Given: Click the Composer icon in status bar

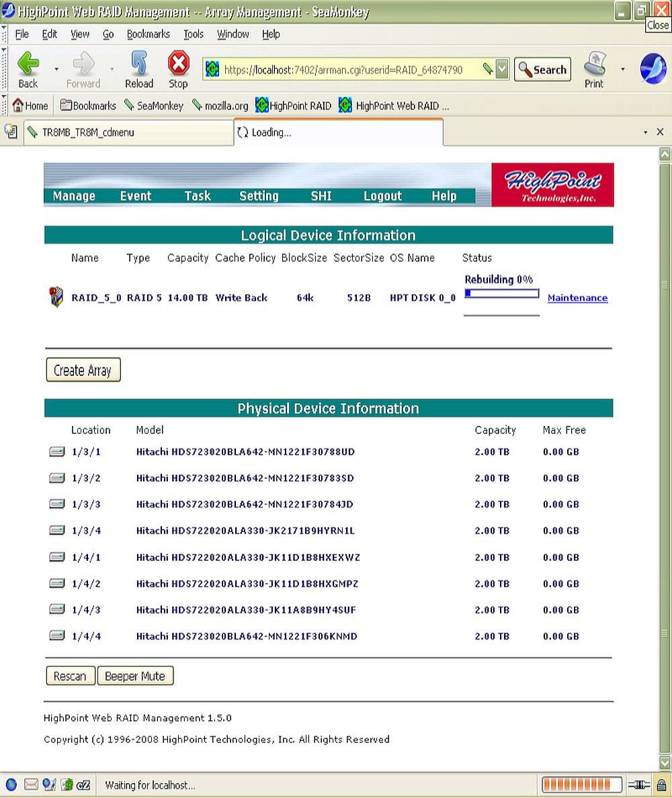Looking at the screenshot, I should (x=49, y=785).
